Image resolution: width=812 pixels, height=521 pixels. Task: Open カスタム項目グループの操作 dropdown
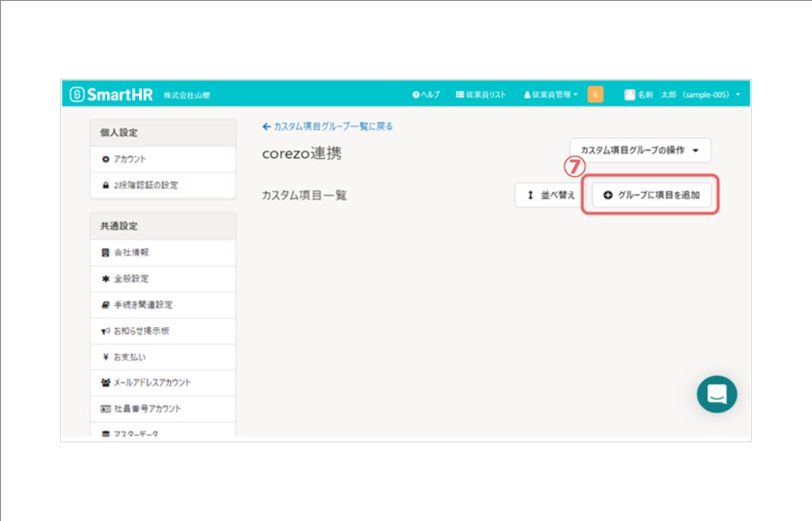click(640, 150)
